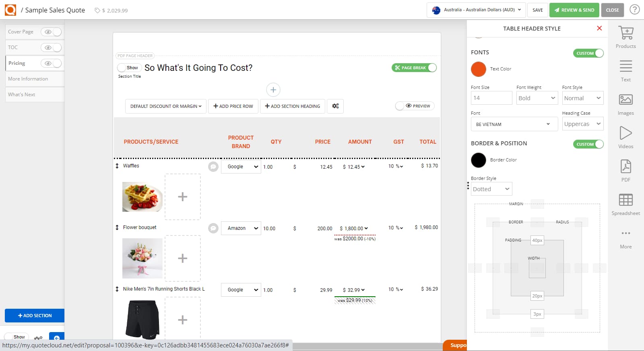
Task: Add an image next to the Nike shorts photo
Action: point(183,320)
